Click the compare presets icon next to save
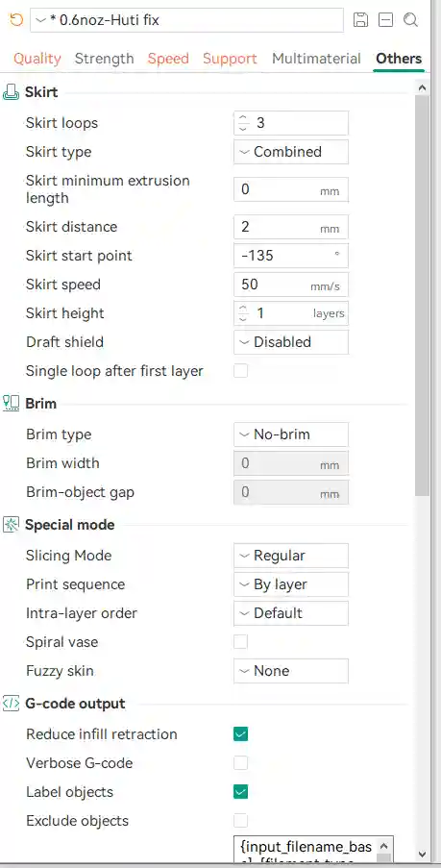Image resolution: width=441 pixels, height=868 pixels. click(385, 20)
